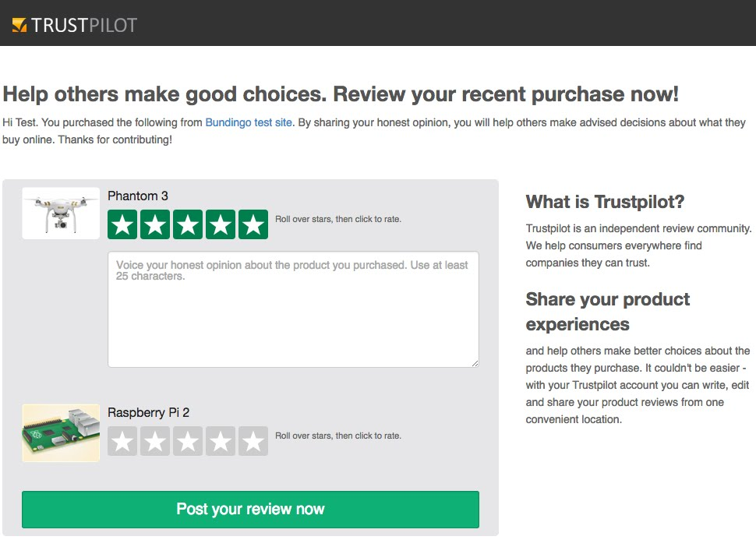Click the Post your review now button
Image resolution: width=756 pixels, height=540 pixels.
tap(250, 510)
